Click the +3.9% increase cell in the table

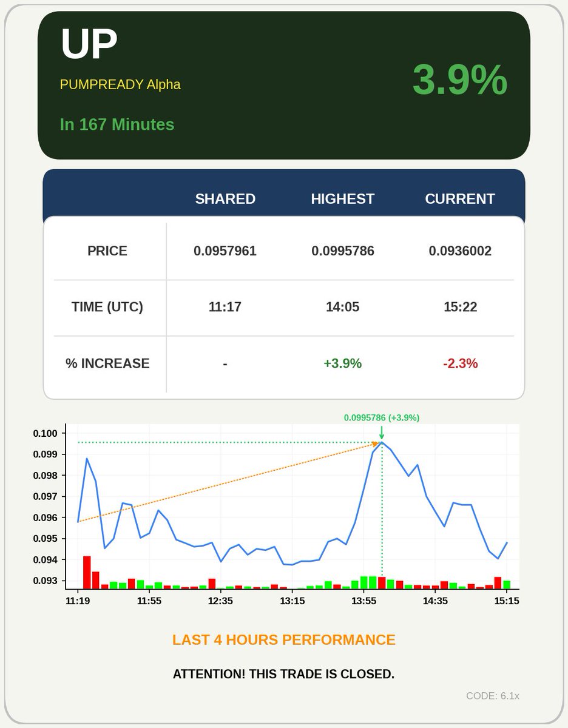pyautogui.click(x=343, y=363)
